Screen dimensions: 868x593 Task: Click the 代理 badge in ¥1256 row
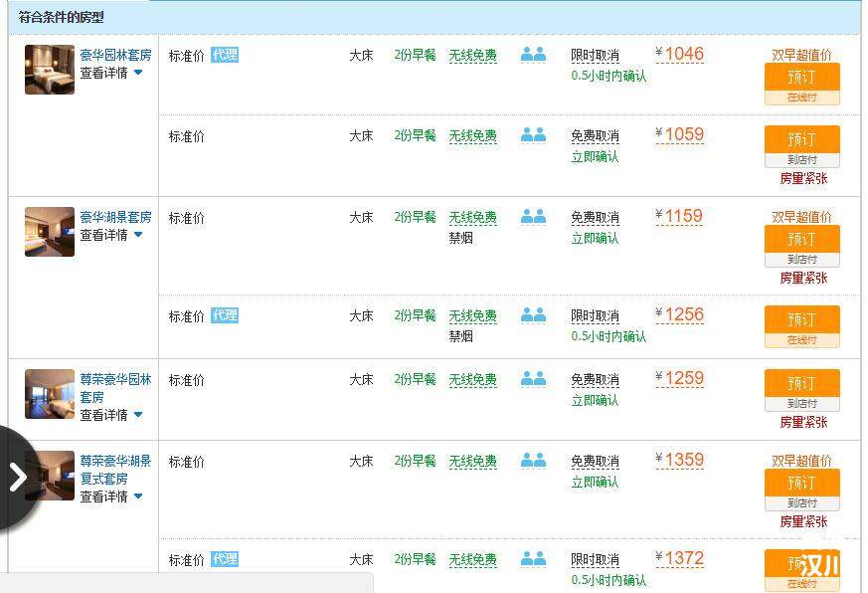[x=225, y=315]
